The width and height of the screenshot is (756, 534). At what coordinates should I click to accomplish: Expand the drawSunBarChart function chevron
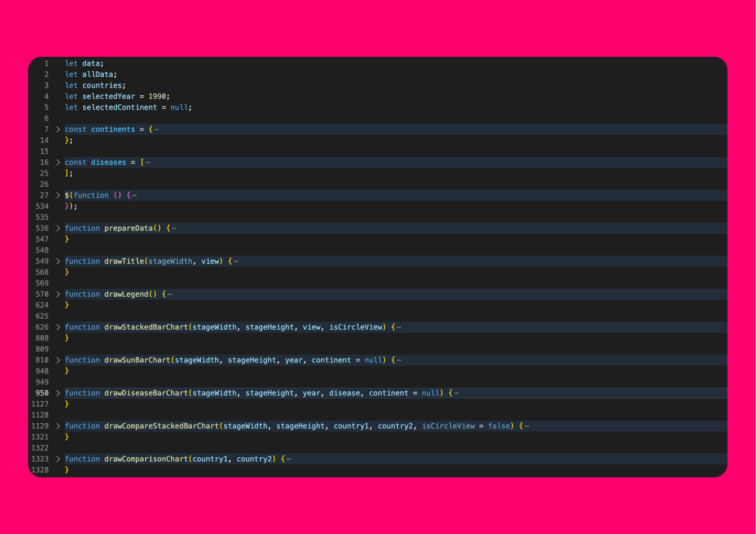58,360
